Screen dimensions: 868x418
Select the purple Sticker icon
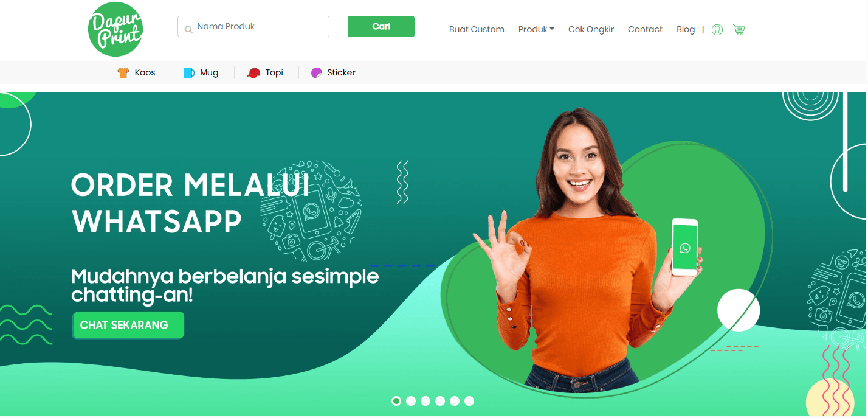tap(316, 73)
